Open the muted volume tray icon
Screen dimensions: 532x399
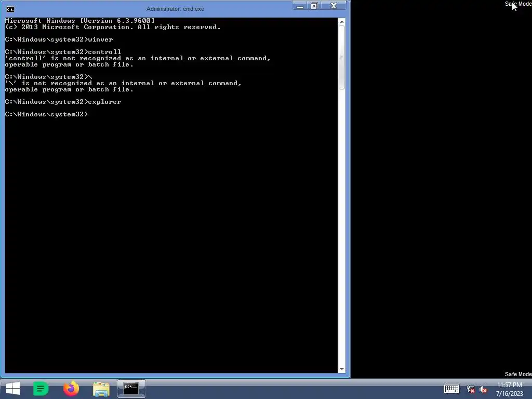pyautogui.click(x=483, y=389)
